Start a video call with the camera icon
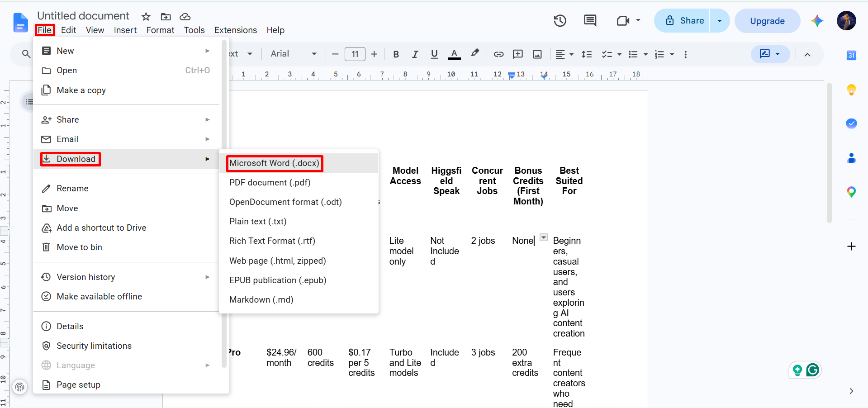868x408 pixels. point(623,21)
